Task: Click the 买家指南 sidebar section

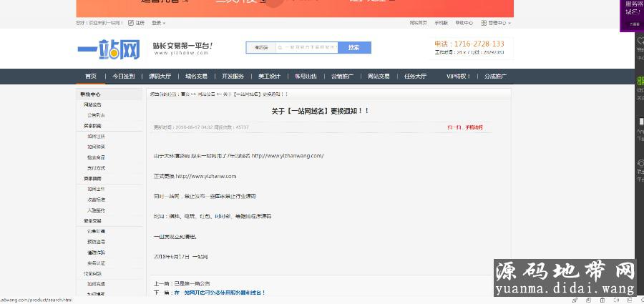Action: pos(92,126)
